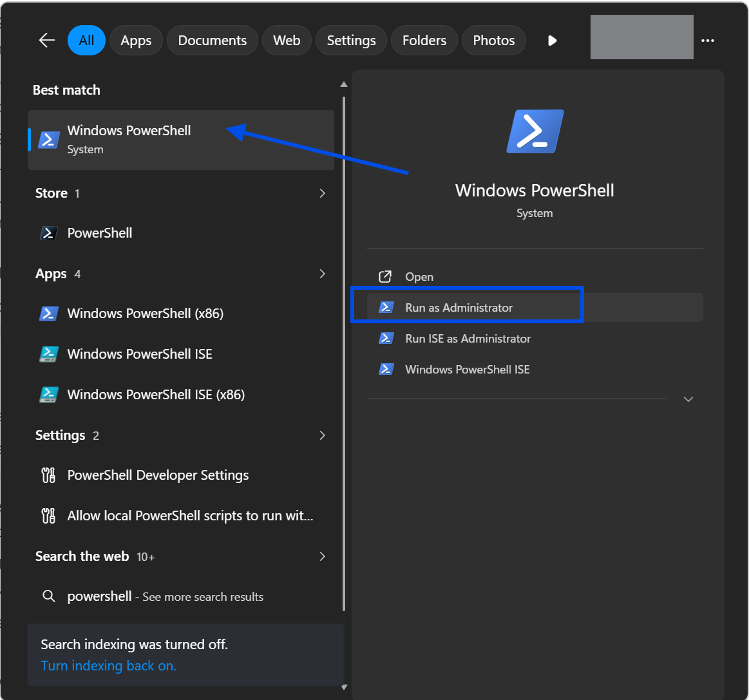
Task: Expand more actions chevron in preview pane
Action: [x=688, y=399]
